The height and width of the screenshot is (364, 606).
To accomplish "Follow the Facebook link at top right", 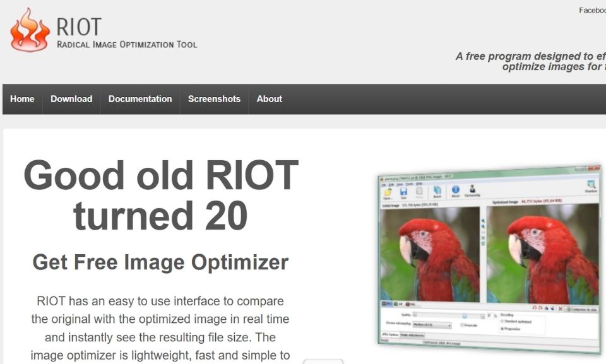I will click(592, 11).
